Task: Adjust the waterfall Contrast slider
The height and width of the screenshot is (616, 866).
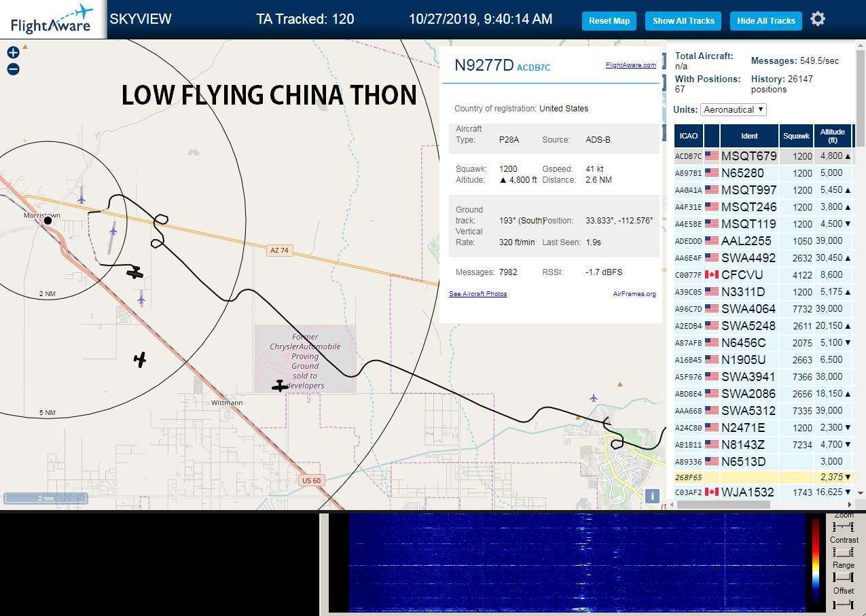Action: (844, 553)
